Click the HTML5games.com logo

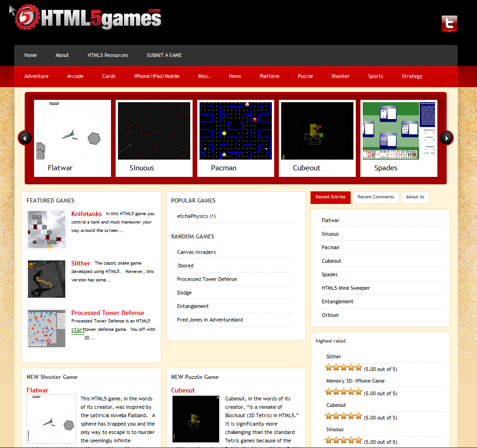pyautogui.click(x=88, y=17)
